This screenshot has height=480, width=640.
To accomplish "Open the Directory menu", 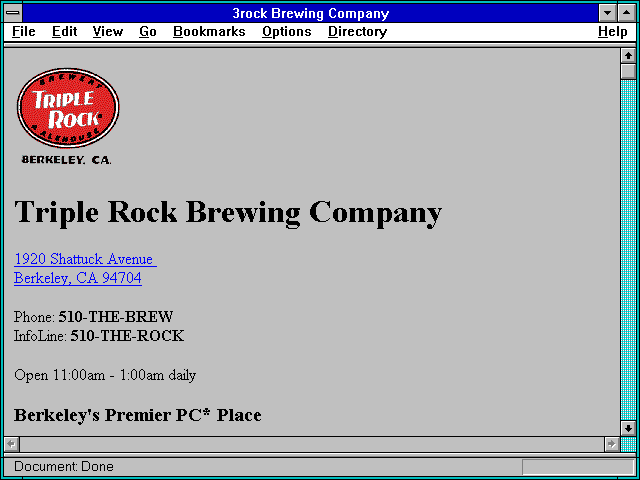I will [357, 32].
